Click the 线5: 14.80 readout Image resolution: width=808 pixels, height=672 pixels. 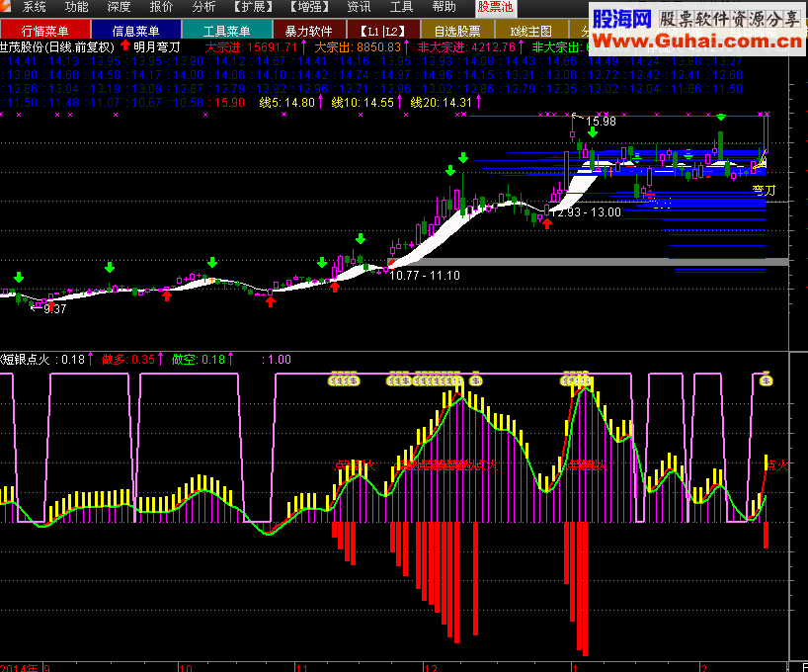point(287,103)
